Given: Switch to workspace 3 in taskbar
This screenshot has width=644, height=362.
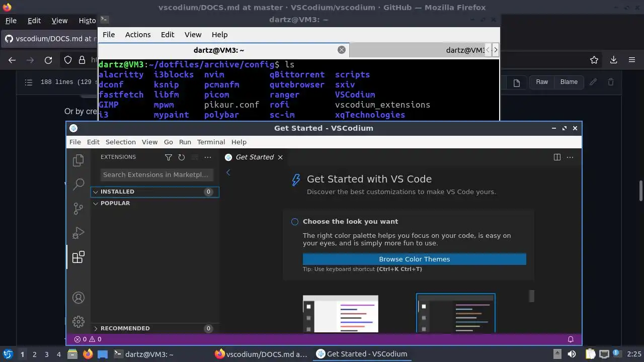Looking at the screenshot, I should point(46,354).
